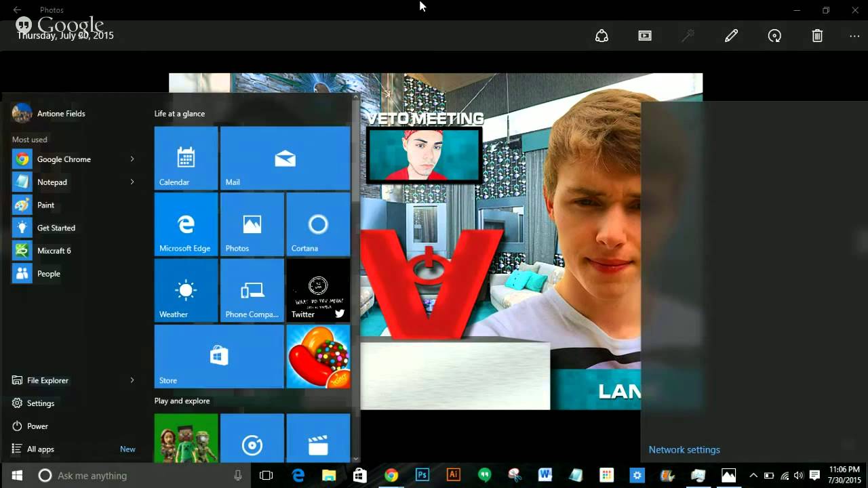Expand the File Explorer jump list arrow
Screen dimensions: 868x488
click(132, 381)
